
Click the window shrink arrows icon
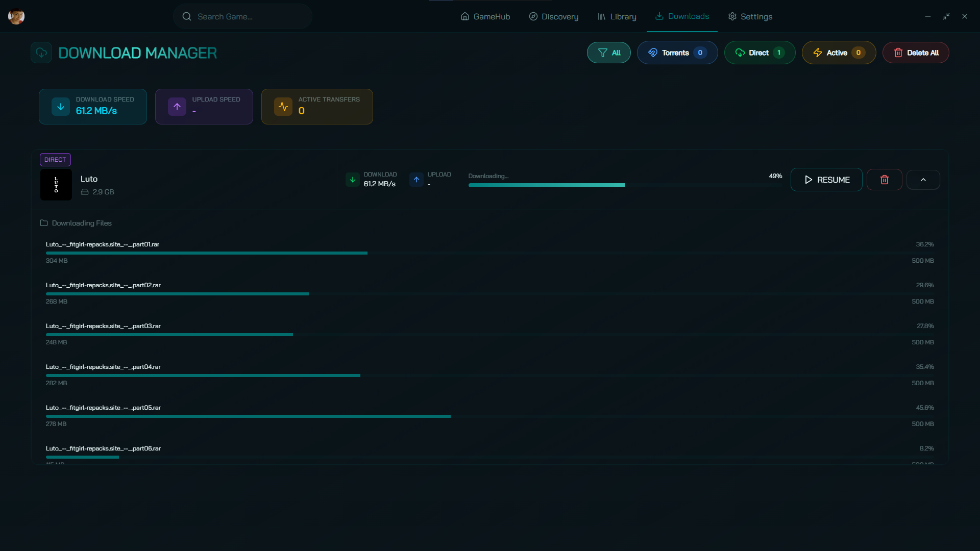pyautogui.click(x=946, y=16)
